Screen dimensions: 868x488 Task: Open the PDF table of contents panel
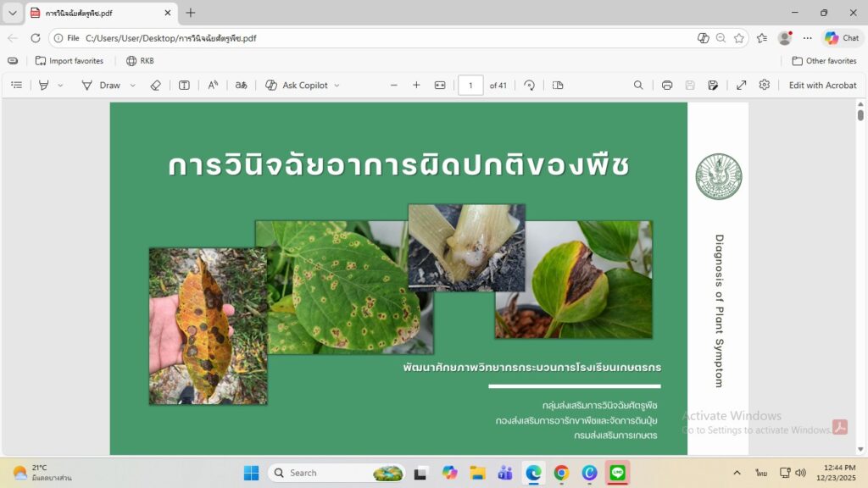[16, 85]
